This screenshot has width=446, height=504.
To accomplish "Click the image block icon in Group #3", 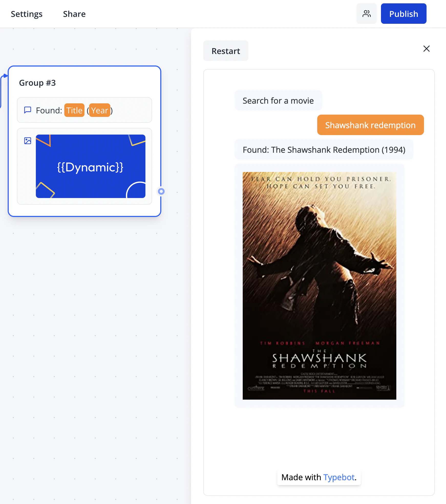I will point(28,141).
